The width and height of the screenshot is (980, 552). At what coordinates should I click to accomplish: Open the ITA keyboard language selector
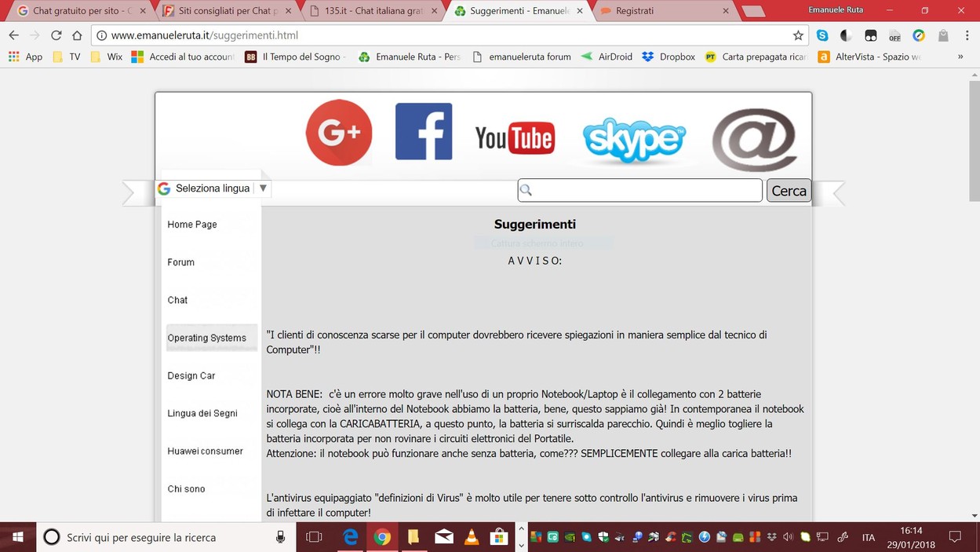tap(869, 538)
